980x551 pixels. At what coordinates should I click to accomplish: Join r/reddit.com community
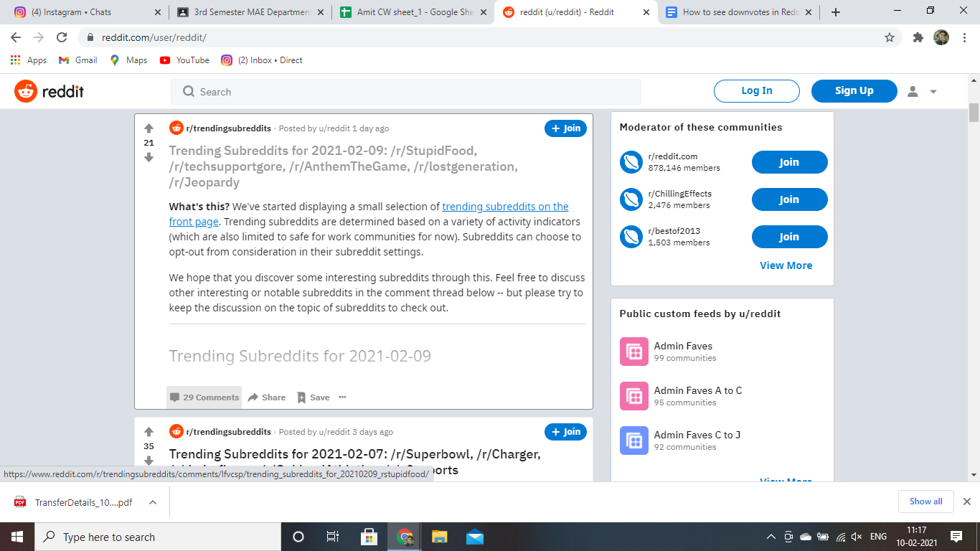point(789,162)
